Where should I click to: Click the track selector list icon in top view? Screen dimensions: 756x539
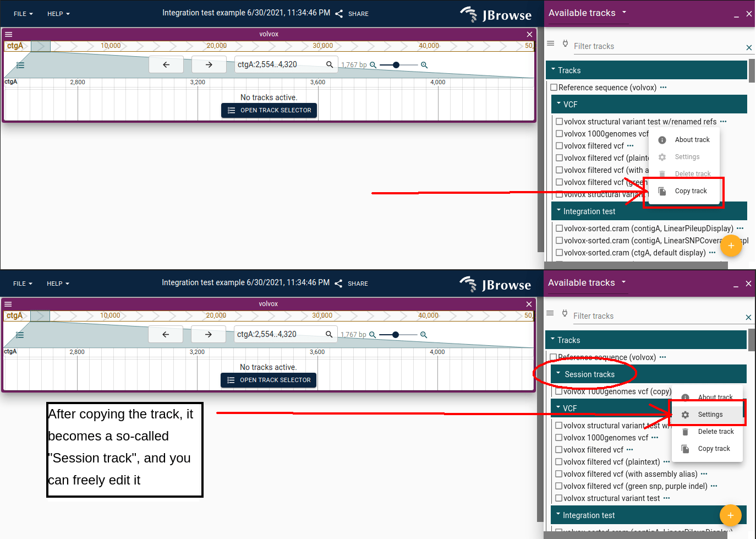click(20, 65)
